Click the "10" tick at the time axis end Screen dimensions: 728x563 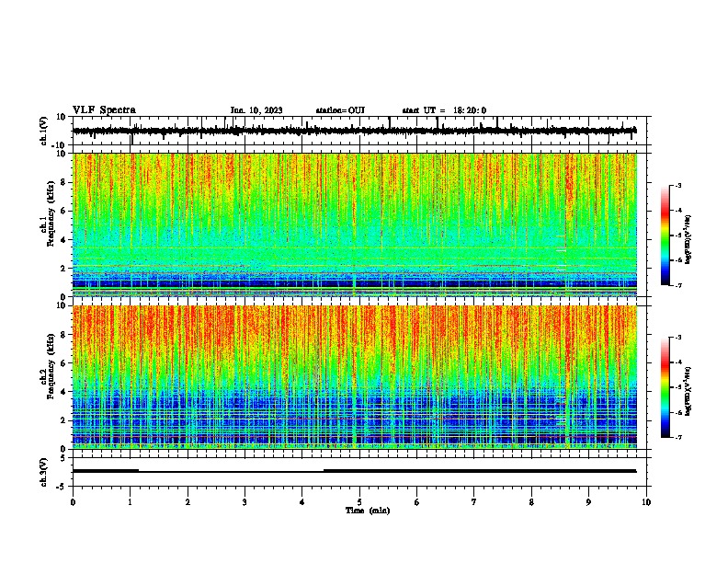(646, 502)
